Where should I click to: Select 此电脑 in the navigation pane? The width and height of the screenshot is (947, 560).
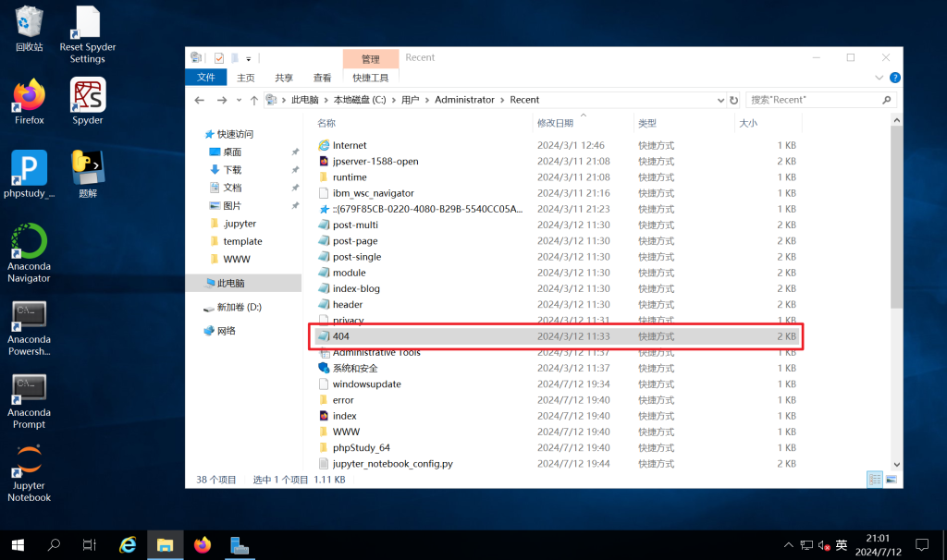coord(230,283)
